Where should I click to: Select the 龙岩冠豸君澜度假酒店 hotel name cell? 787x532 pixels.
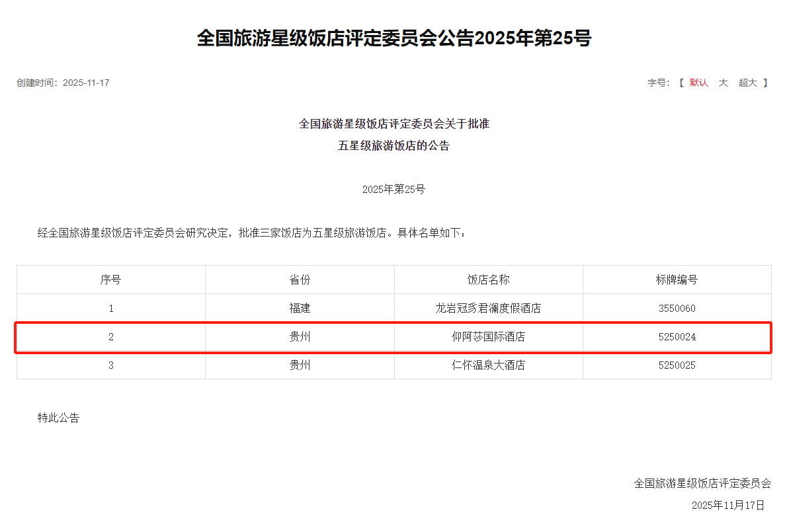coord(488,308)
